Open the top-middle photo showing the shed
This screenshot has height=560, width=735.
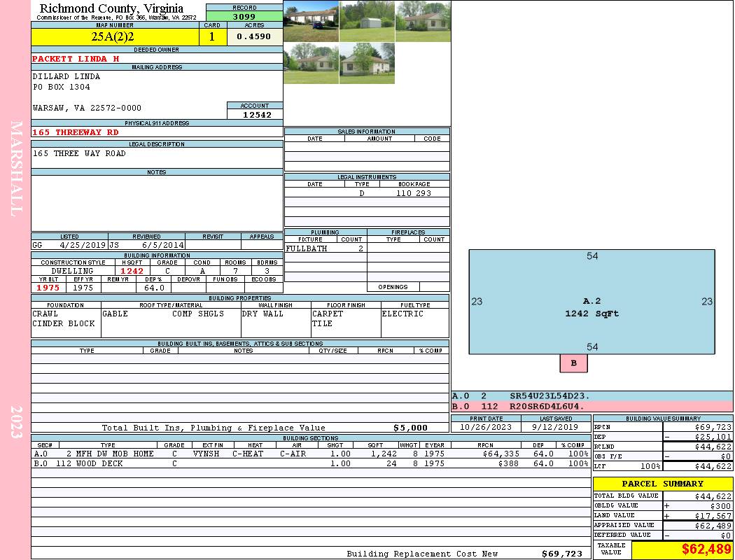point(367,20)
